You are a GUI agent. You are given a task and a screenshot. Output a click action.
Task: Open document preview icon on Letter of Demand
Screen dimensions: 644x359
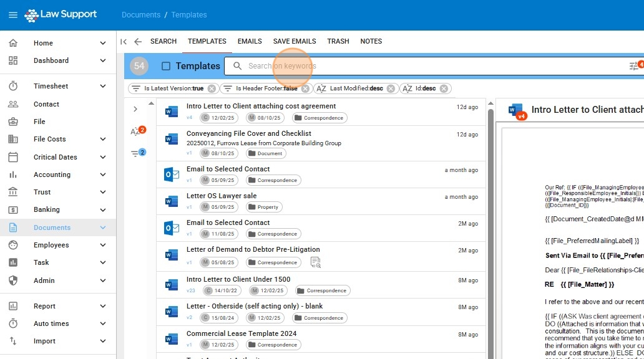tap(315, 262)
